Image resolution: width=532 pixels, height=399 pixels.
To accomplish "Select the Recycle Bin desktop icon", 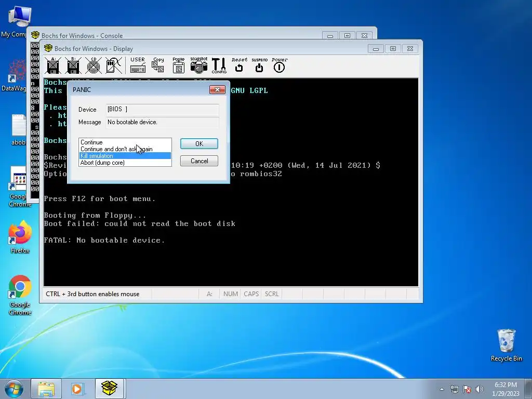I will click(506, 345).
